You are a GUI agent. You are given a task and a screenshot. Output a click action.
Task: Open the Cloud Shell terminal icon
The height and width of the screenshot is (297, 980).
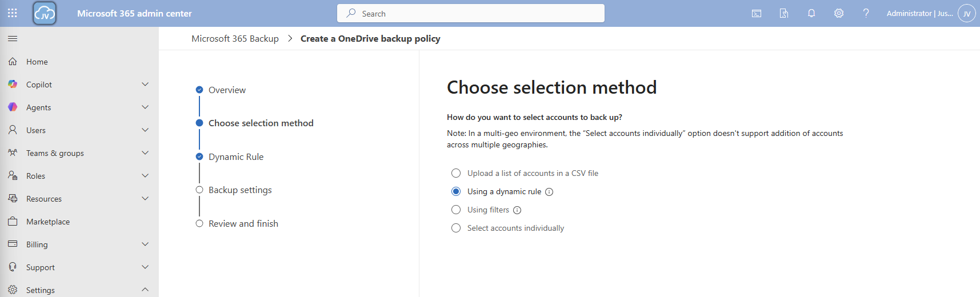tap(757, 13)
